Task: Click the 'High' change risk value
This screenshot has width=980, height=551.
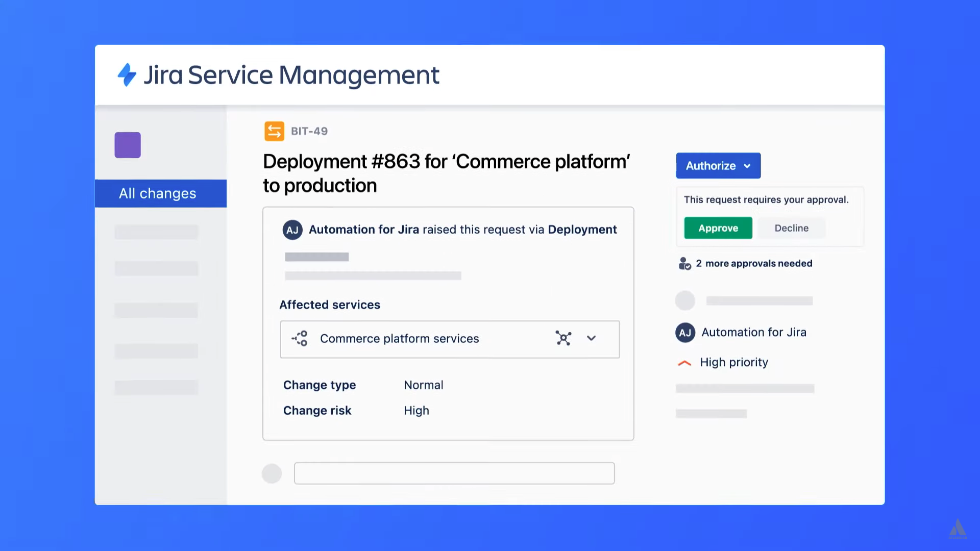Action: point(416,411)
